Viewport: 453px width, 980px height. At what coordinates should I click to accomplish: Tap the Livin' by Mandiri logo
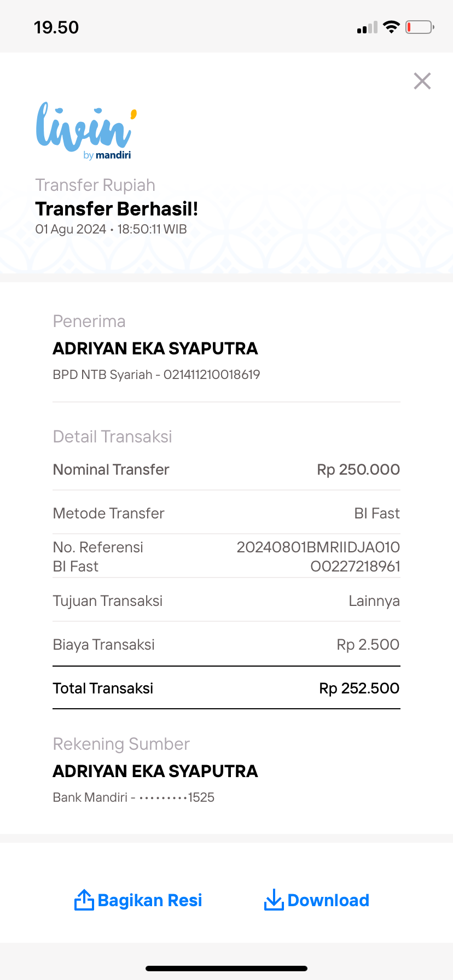(85, 131)
